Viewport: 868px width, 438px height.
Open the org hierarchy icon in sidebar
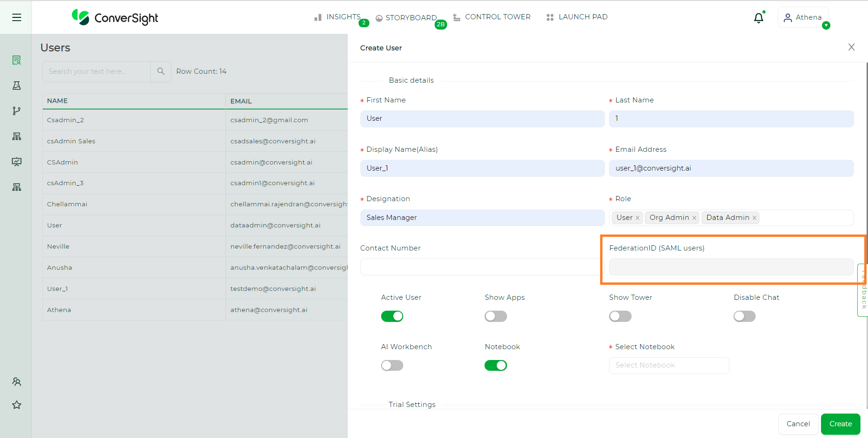coord(16,136)
